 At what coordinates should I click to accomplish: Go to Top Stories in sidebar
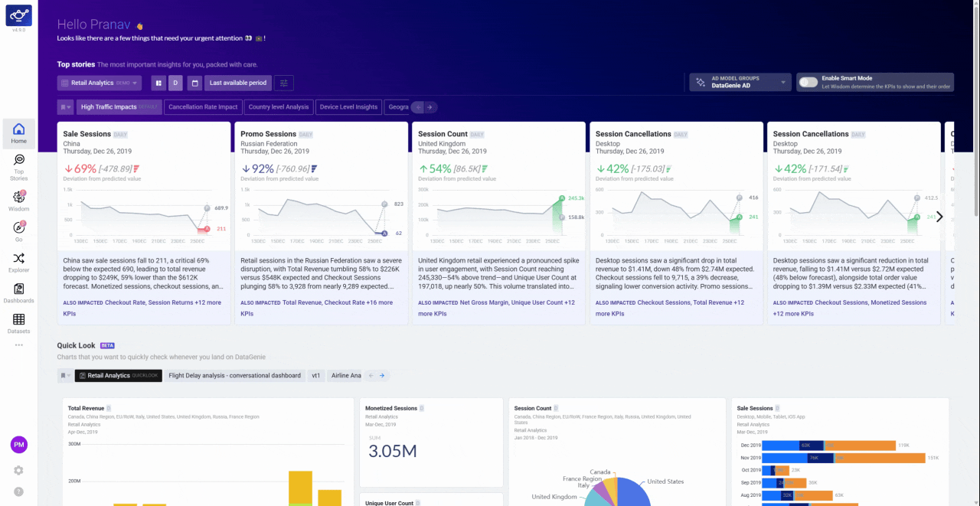point(18,168)
